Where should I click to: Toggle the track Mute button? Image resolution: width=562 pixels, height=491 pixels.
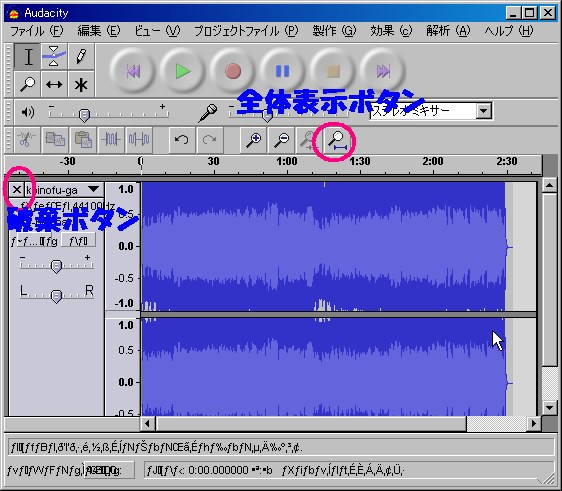coord(35,240)
